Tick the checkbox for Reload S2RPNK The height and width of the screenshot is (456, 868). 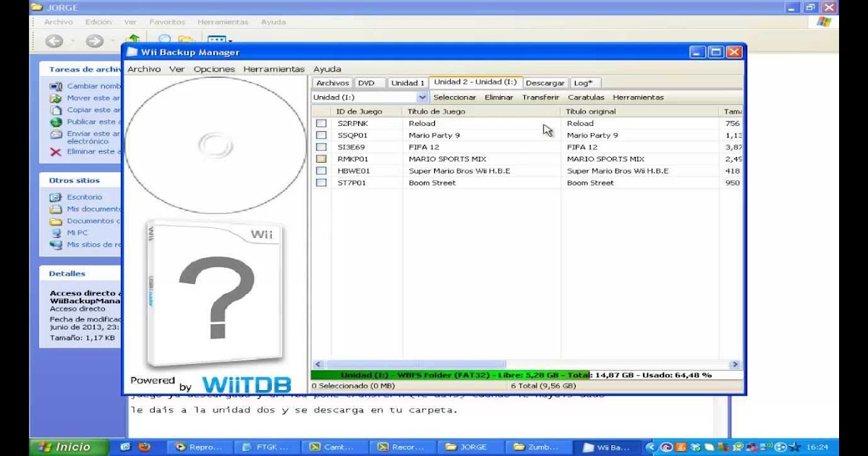click(321, 124)
